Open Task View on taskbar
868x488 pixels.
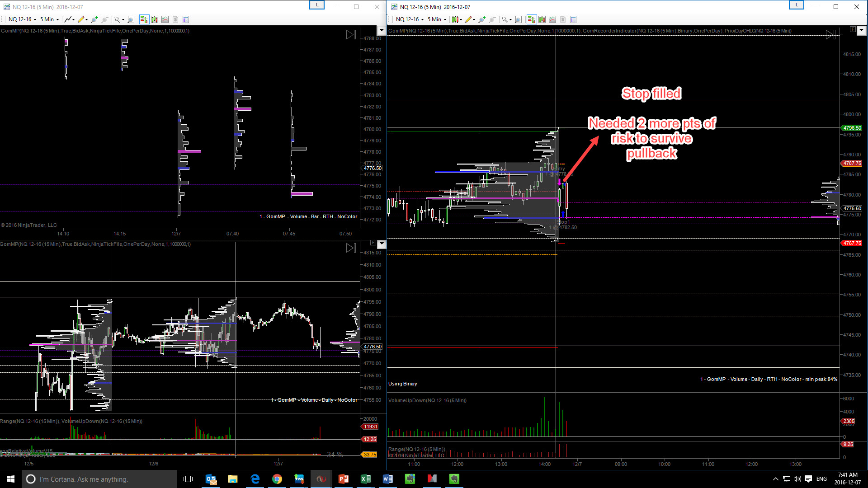point(188,479)
